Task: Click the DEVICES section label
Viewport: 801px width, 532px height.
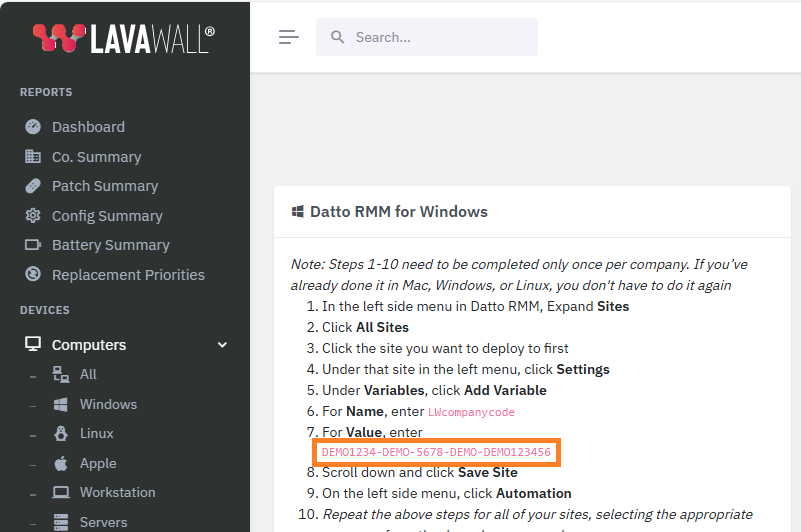Action: [x=44, y=310]
